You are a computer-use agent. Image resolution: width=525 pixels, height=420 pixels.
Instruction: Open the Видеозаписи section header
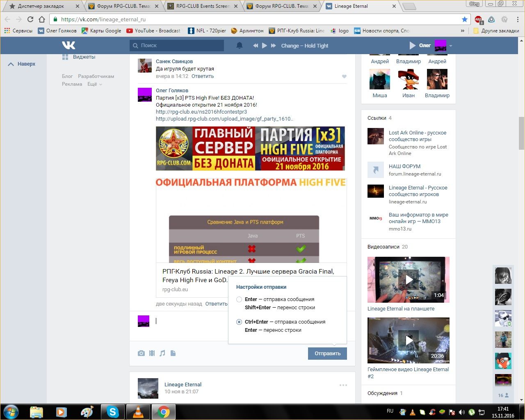coord(388,247)
